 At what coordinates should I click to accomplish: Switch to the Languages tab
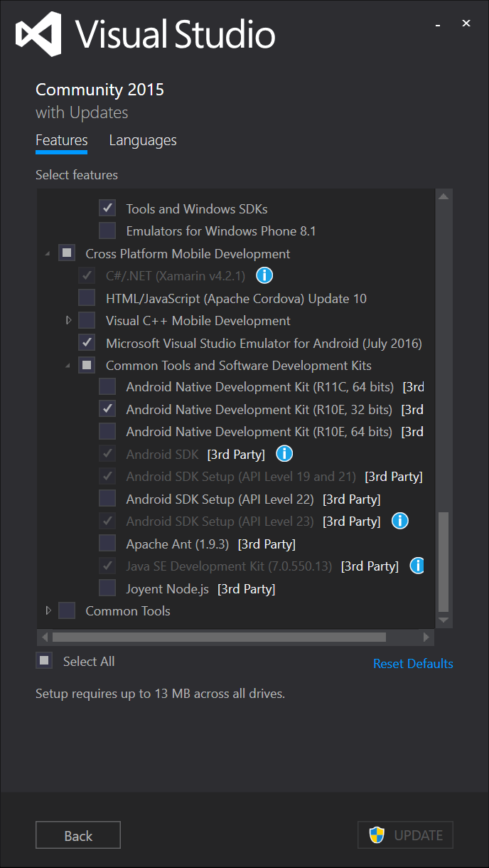[143, 141]
